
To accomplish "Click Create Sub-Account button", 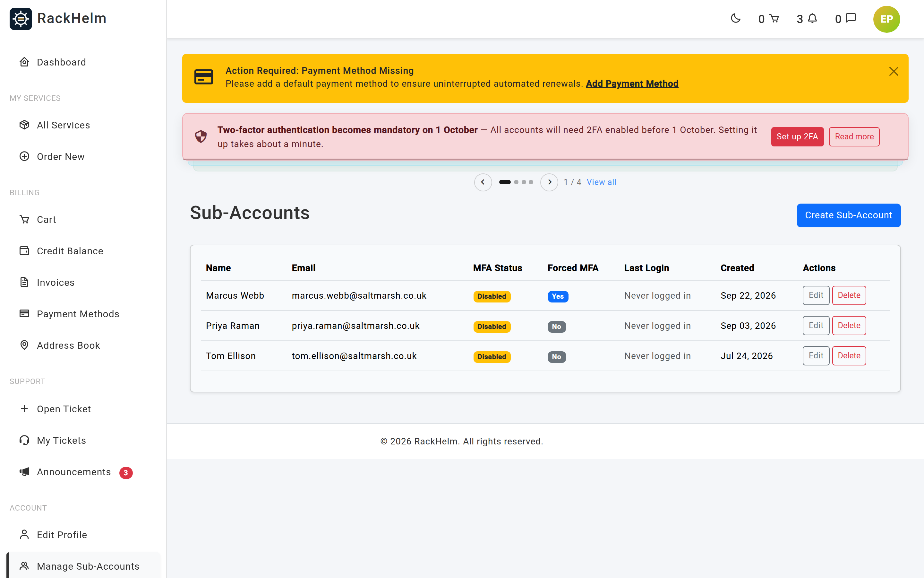I will point(848,215).
